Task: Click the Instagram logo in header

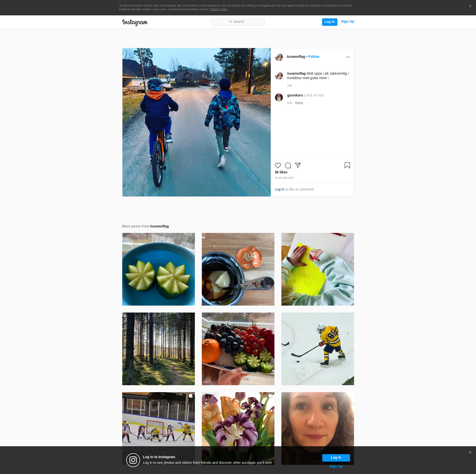Action: (x=135, y=22)
